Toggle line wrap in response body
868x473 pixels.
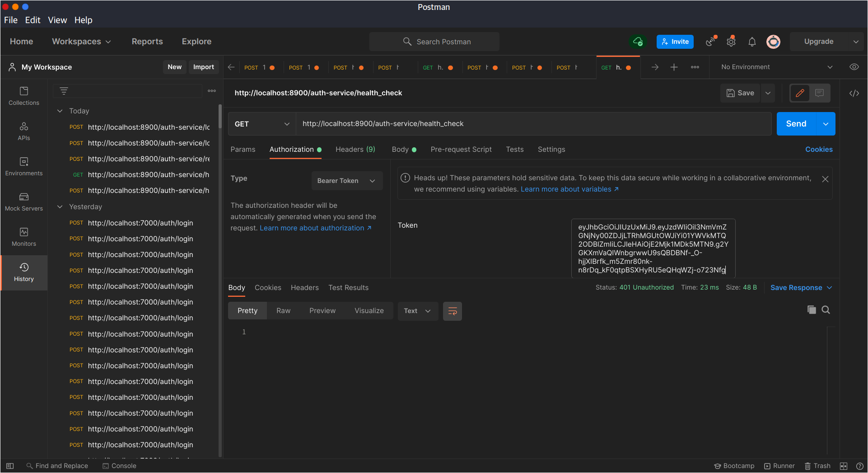[453, 311]
